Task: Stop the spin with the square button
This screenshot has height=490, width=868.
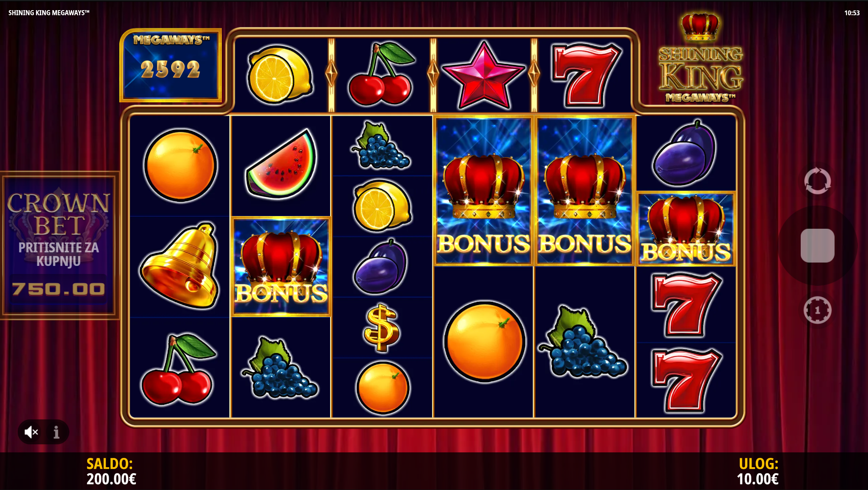Action: [817, 246]
